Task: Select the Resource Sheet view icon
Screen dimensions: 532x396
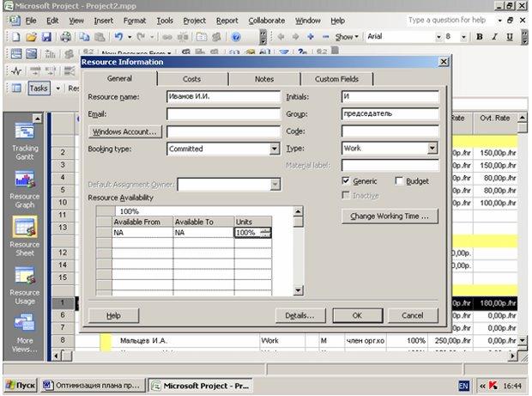Action: (24, 227)
